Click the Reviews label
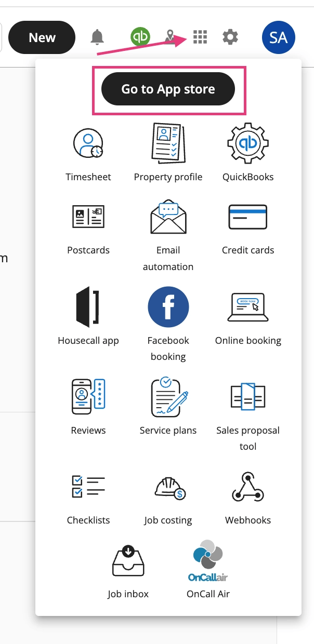 click(88, 431)
